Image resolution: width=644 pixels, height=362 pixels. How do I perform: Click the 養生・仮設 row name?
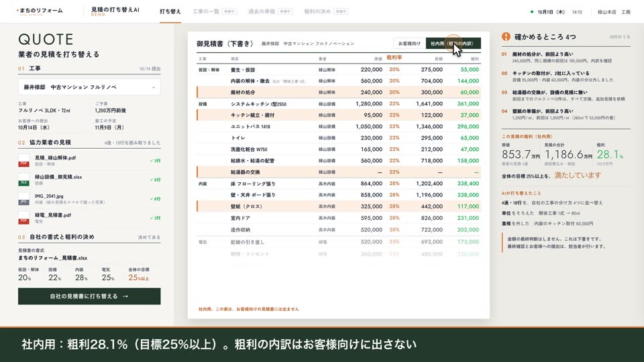[243, 70]
